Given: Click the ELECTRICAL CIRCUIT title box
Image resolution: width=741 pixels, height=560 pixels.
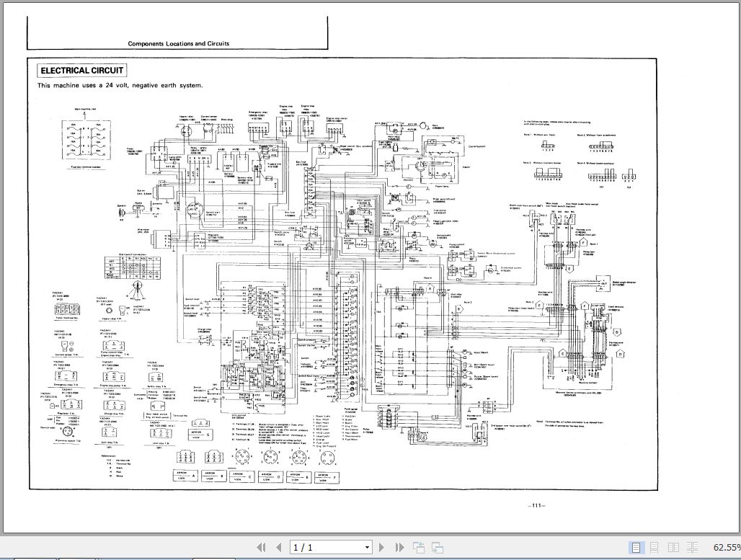Looking at the screenshot, I should pos(82,71).
